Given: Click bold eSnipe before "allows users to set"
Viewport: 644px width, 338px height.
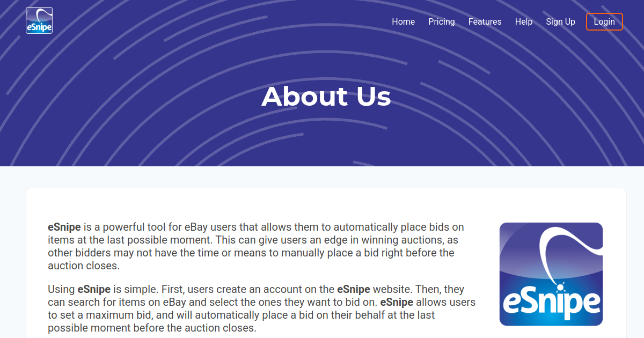Looking at the screenshot, I should point(396,302).
